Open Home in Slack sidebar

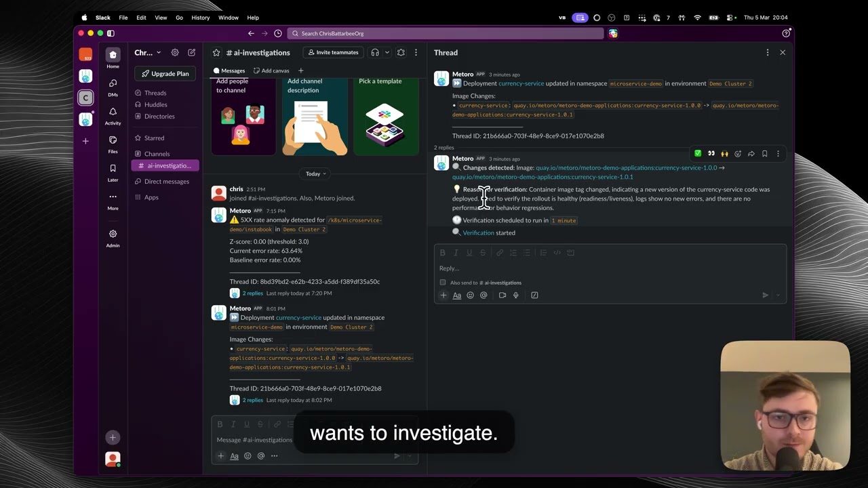(113, 58)
